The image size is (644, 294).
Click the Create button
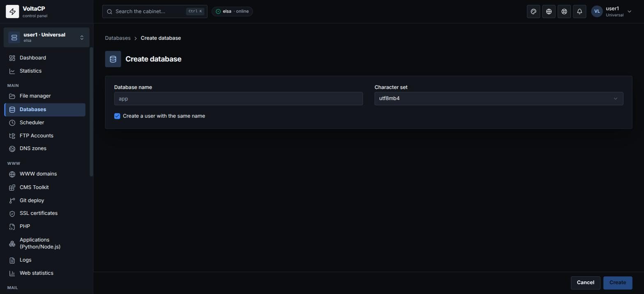(617, 283)
